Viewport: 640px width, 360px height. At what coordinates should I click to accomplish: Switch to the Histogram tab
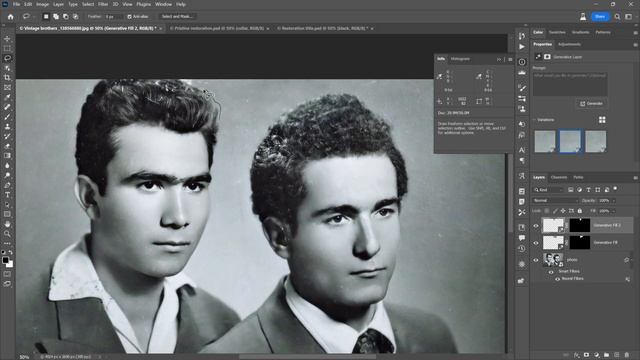click(460, 59)
